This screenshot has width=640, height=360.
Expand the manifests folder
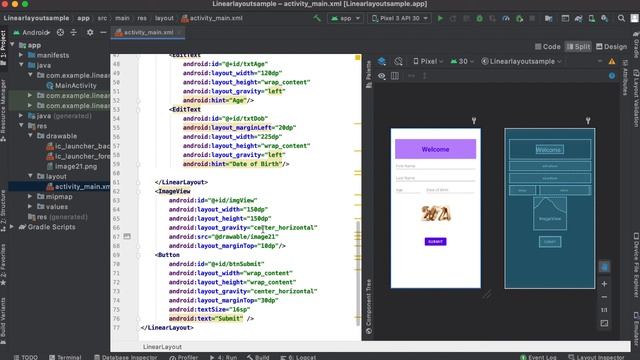click(x=21, y=55)
